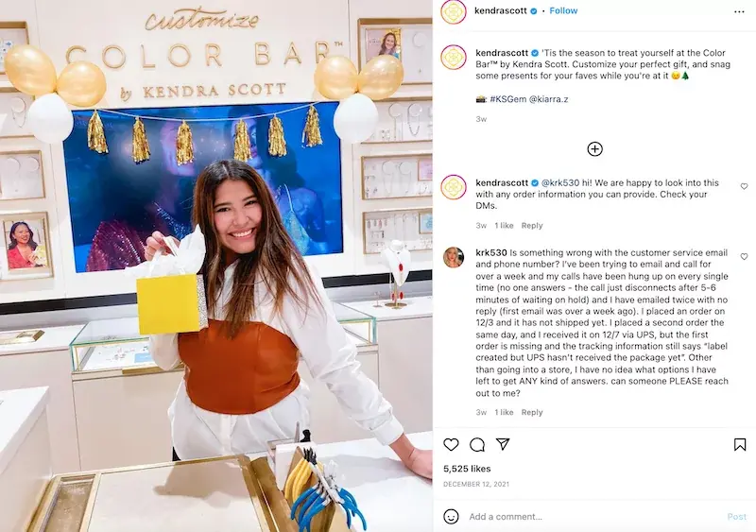Like kendrascott's reply comment heart
This screenshot has height=532, width=756.
pyautogui.click(x=744, y=186)
